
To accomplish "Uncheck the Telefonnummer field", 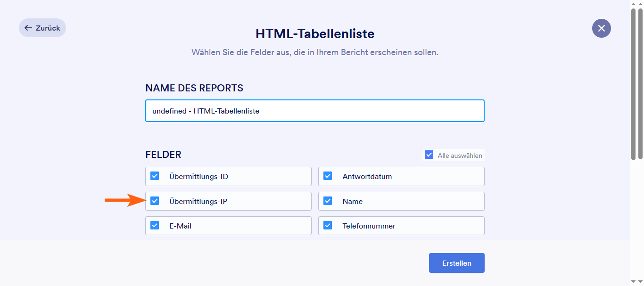I will pyautogui.click(x=328, y=225).
